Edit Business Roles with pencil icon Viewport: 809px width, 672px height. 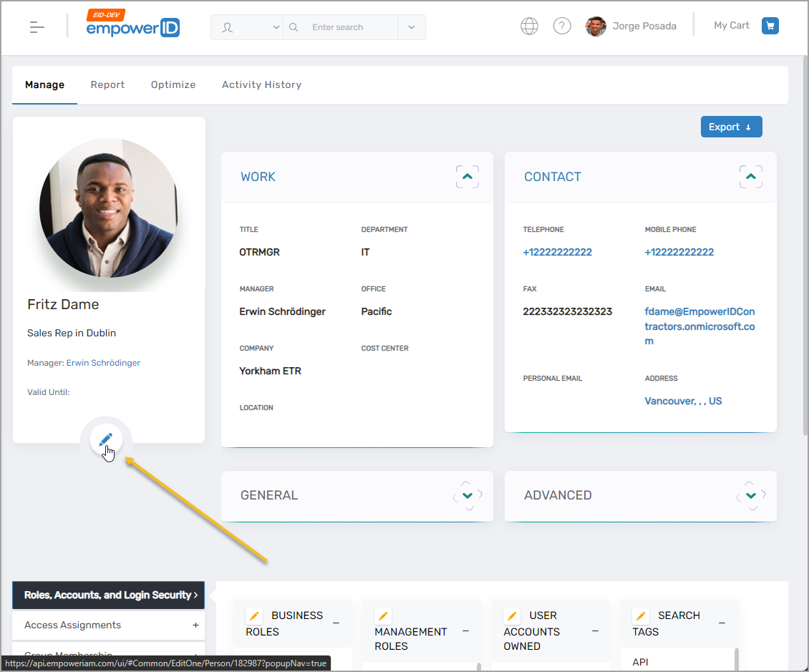pos(254,616)
